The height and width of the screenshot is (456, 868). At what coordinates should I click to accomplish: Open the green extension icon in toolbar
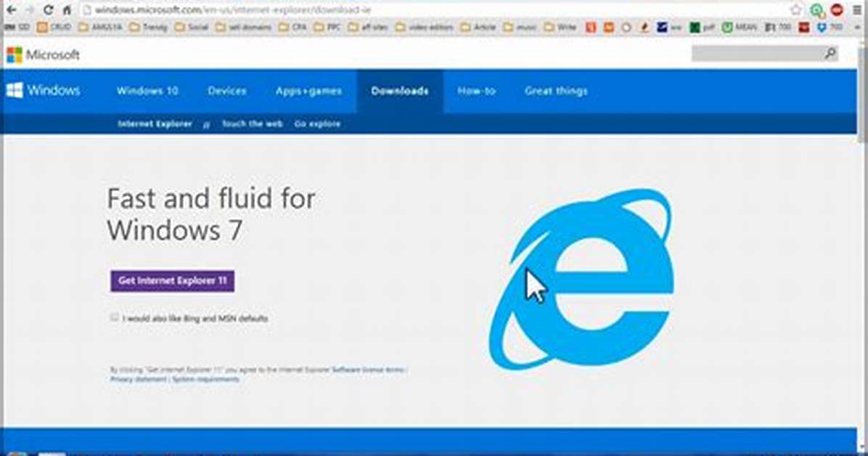pos(817,10)
